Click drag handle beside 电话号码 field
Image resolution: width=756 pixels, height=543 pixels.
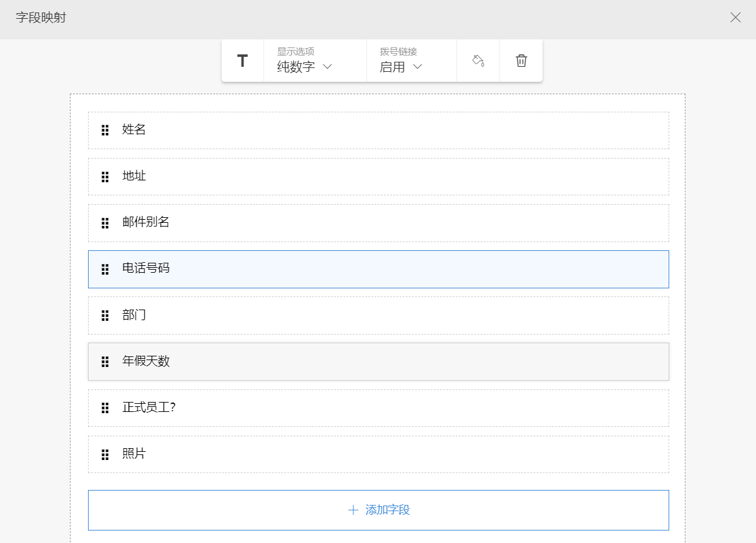(x=105, y=269)
